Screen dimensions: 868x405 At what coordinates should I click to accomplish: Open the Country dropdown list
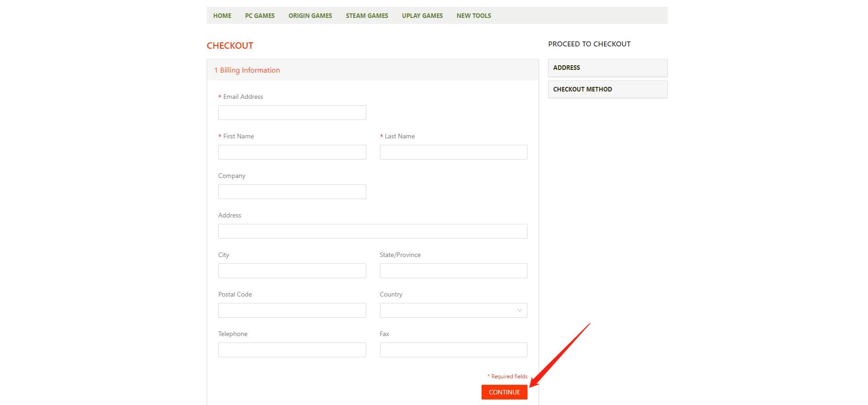coord(453,310)
